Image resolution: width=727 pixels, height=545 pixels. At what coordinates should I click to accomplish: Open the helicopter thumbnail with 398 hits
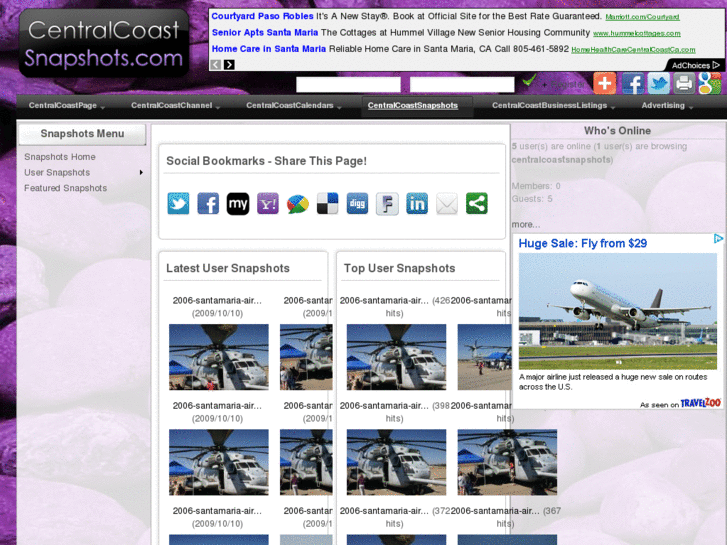click(396, 462)
